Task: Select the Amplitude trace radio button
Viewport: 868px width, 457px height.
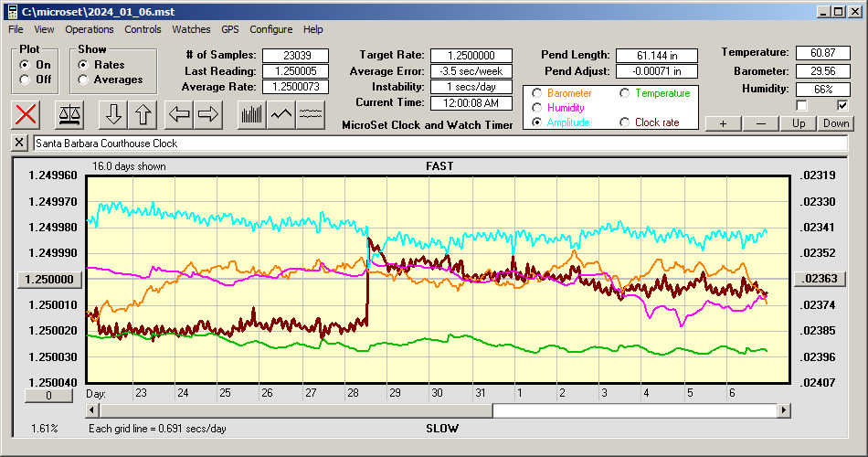Action: click(x=536, y=122)
